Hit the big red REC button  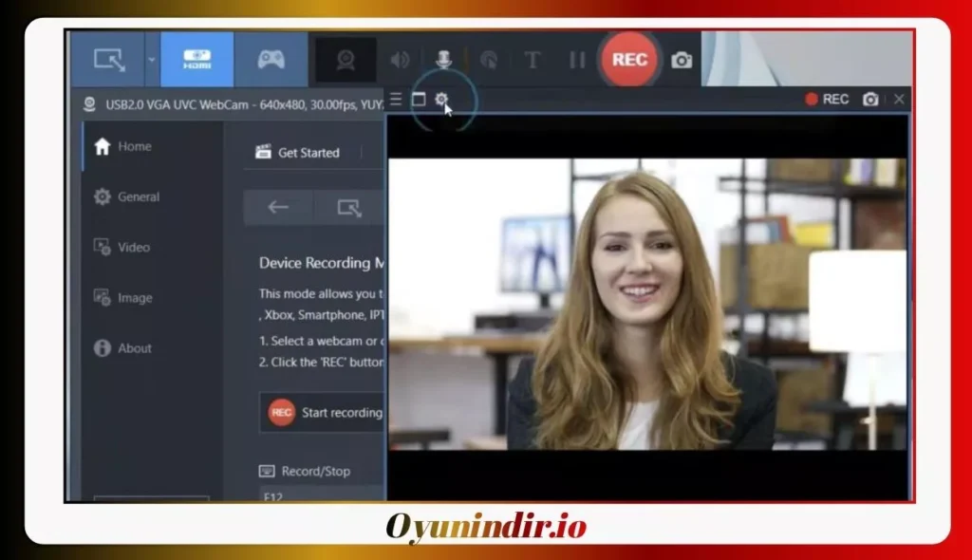pyautogui.click(x=629, y=60)
